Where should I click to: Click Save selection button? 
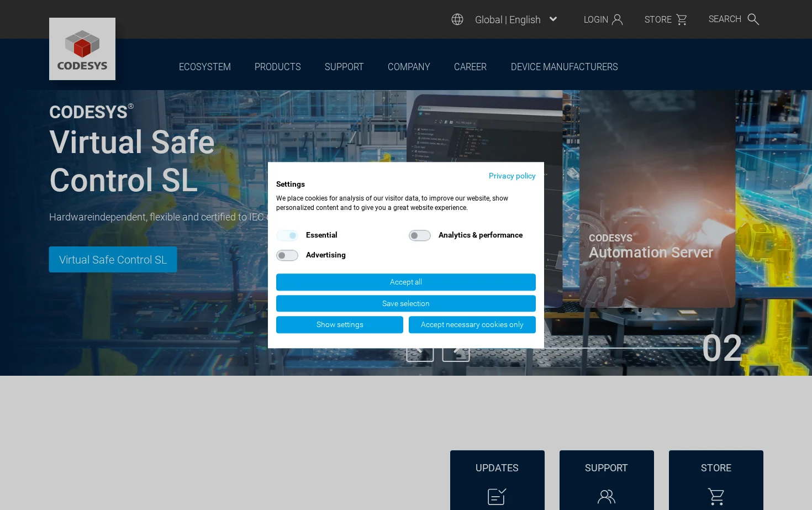[406, 303]
